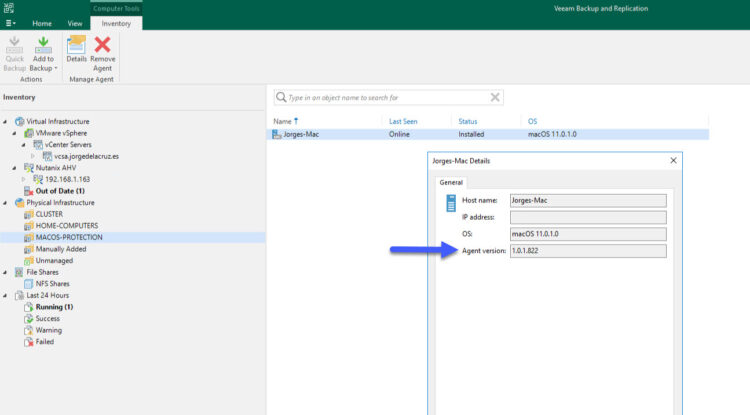Screen dimensions: 750x415
Task: Click the empty IP address field
Action: click(588, 217)
